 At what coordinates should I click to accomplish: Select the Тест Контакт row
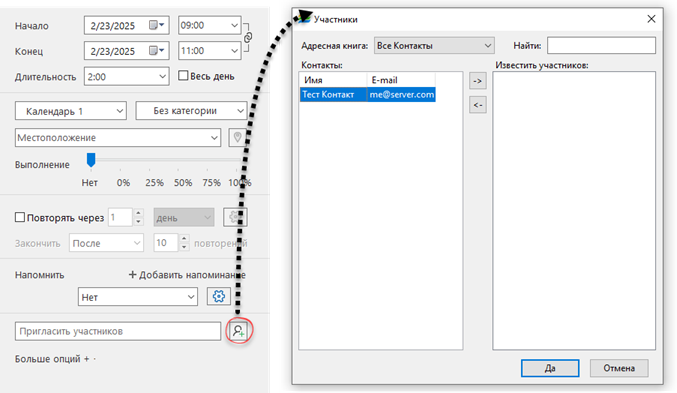pos(367,95)
